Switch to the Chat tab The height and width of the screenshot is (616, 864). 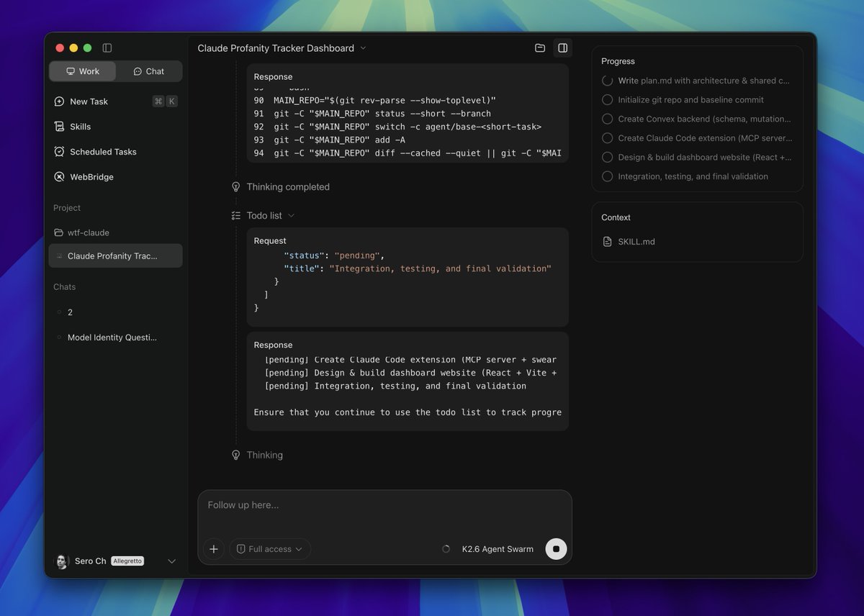[148, 71]
